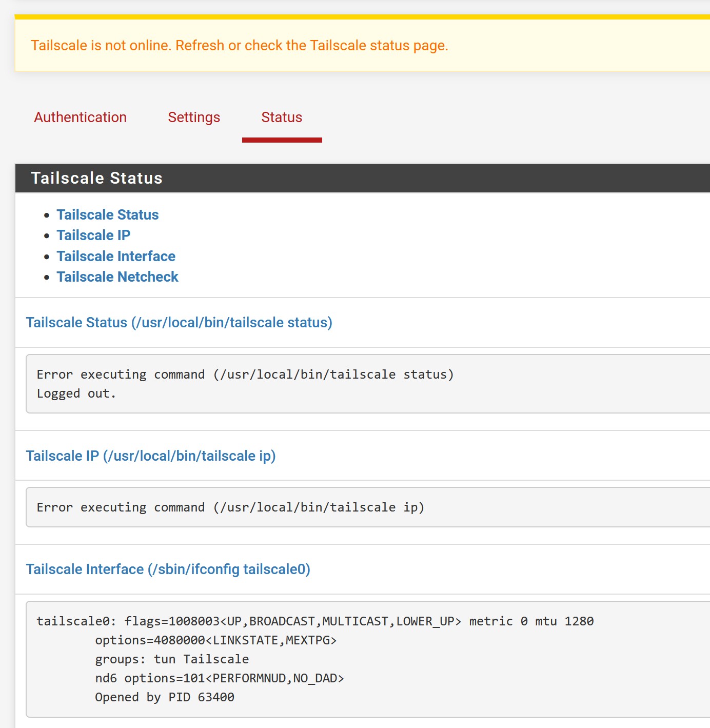Image resolution: width=710 pixels, height=728 pixels.
Task: Open the Tailscale Netcheck list link
Action: 117,277
